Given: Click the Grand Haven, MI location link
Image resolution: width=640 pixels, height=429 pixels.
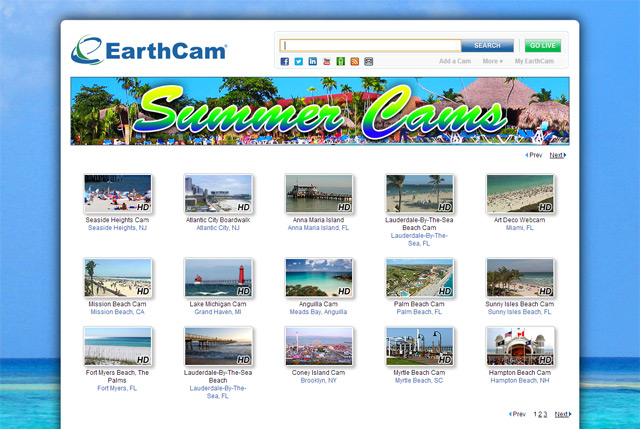Looking at the screenshot, I should 218,312.
